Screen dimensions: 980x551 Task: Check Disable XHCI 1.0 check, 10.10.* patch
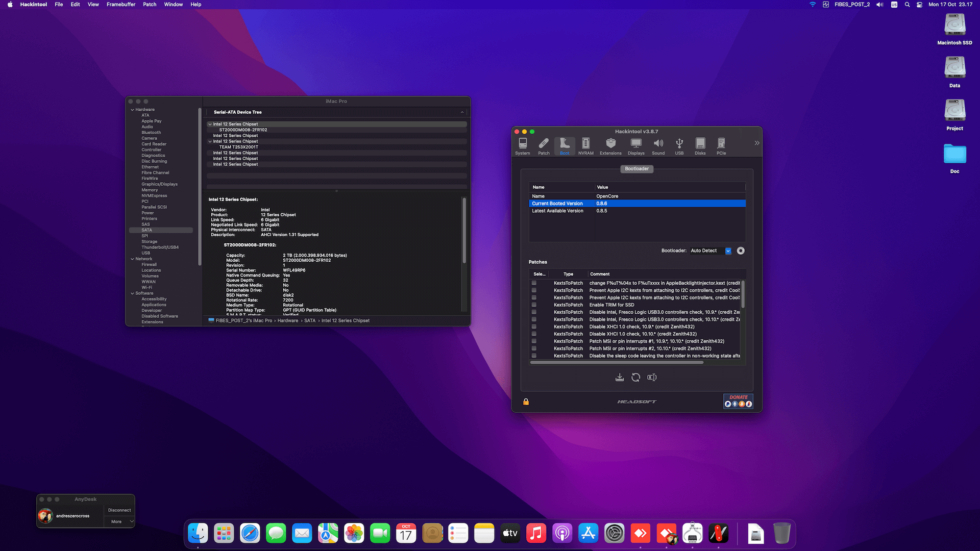point(534,334)
